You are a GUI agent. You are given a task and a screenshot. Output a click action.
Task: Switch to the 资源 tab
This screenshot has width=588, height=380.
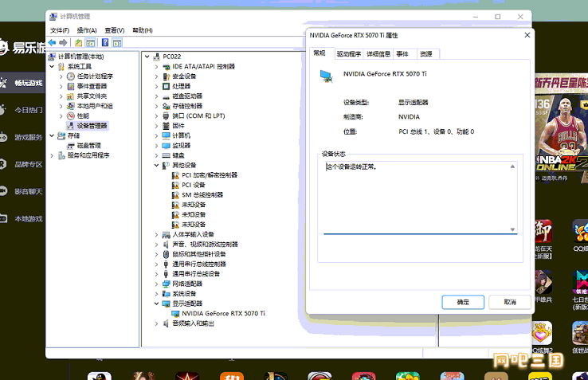pos(426,54)
